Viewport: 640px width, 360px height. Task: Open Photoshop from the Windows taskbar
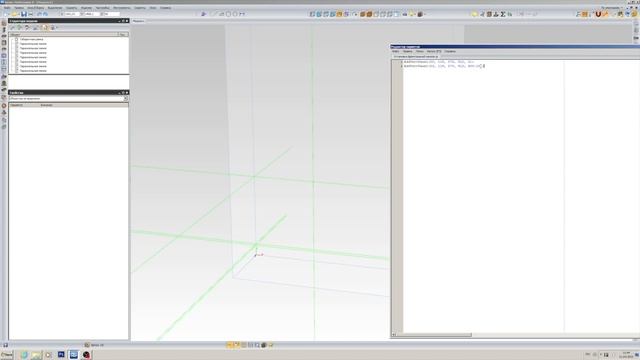click(61, 354)
